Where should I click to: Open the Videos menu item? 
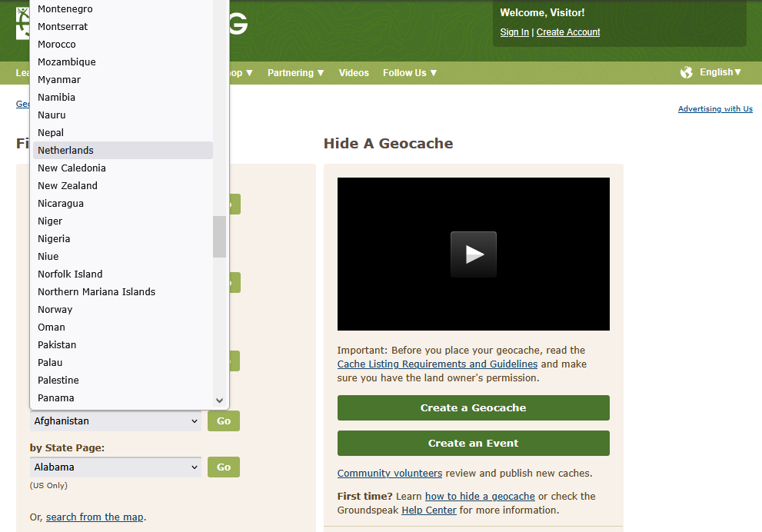[x=354, y=73]
